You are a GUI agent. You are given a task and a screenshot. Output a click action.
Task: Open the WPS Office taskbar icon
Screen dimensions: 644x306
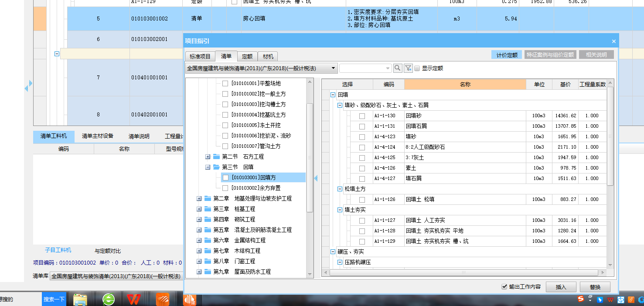tap(134, 299)
